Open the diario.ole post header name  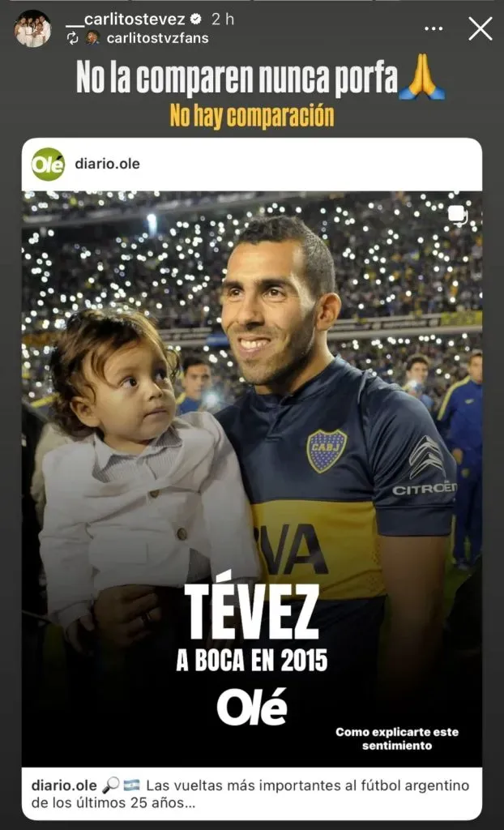[x=108, y=164]
